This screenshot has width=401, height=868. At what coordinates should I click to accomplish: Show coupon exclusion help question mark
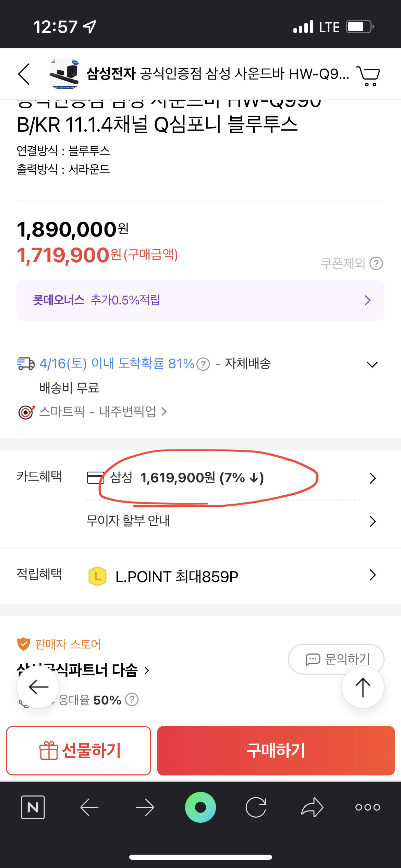click(376, 264)
